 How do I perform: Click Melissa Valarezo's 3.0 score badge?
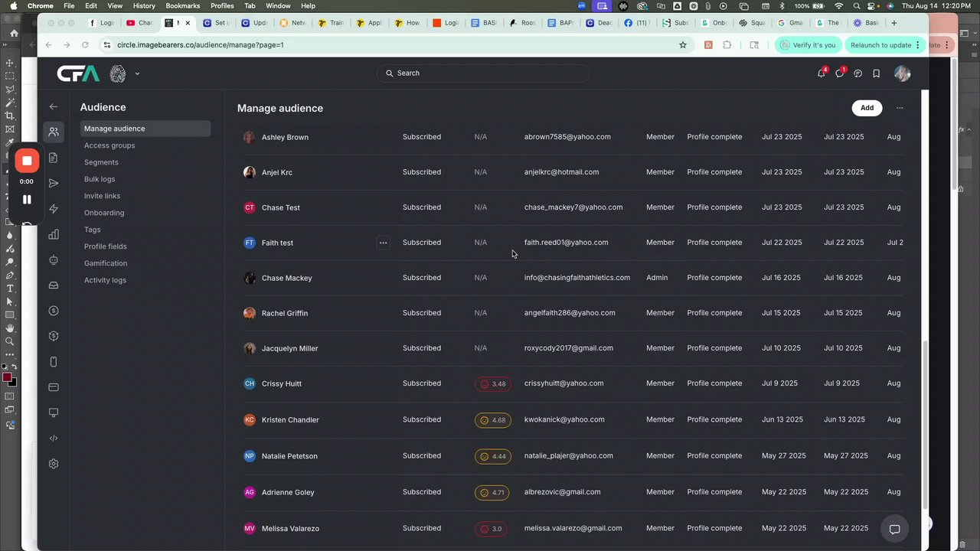click(492, 529)
